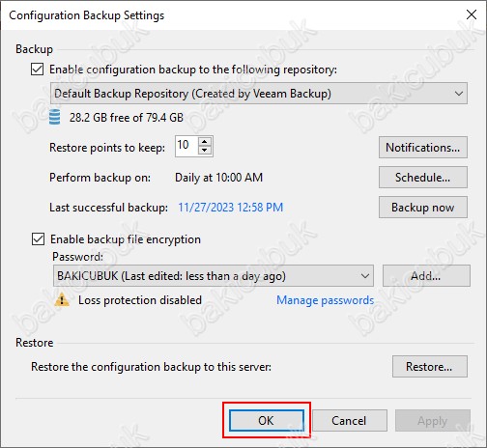
Task: Decrease restore points with down arrow
Action: (x=205, y=151)
